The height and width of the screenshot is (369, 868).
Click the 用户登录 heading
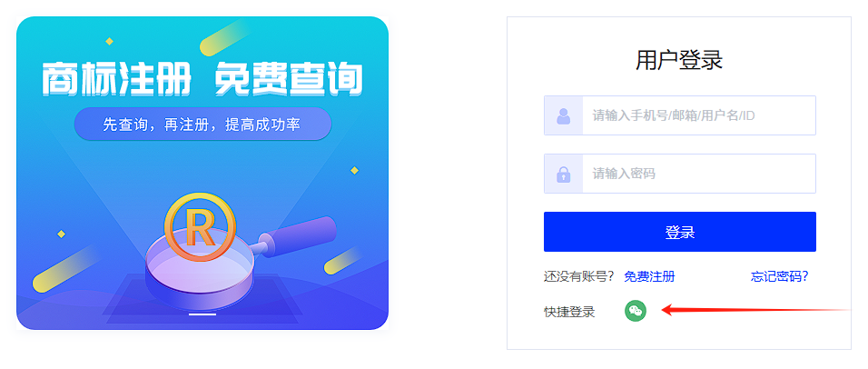click(679, 60)
